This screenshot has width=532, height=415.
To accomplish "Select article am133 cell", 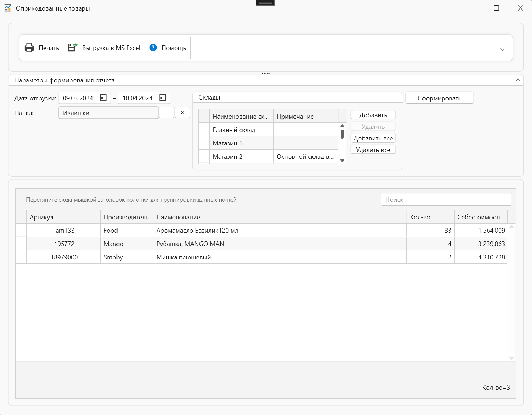I will click(x=63, y=230).
